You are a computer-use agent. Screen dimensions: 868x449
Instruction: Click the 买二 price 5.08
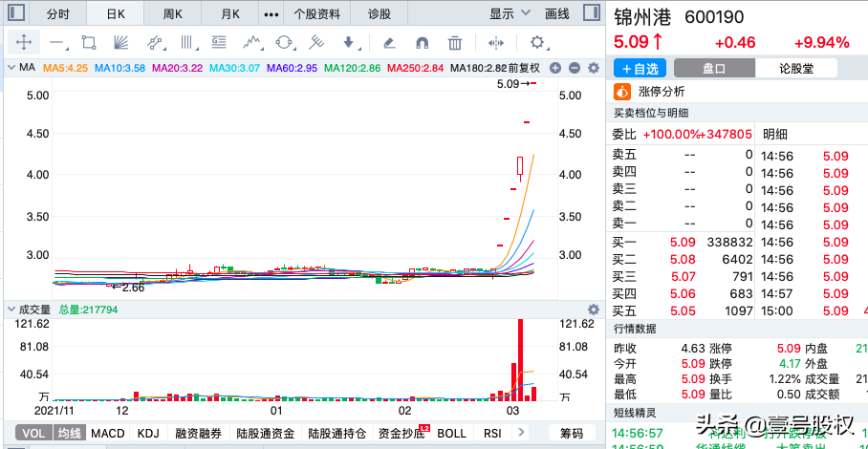coord(682,259)
